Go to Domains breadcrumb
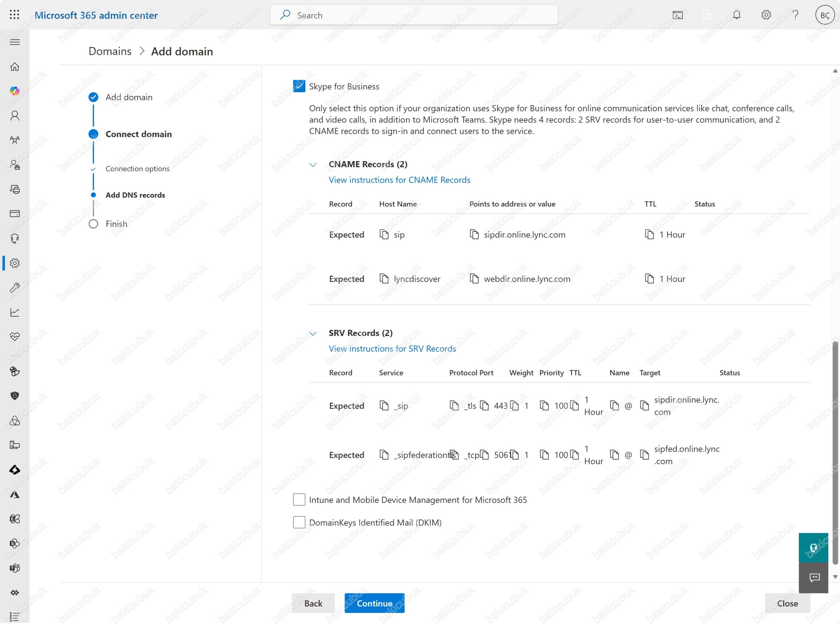The height and width of the screenshot is (624, 840). [110, 51]
